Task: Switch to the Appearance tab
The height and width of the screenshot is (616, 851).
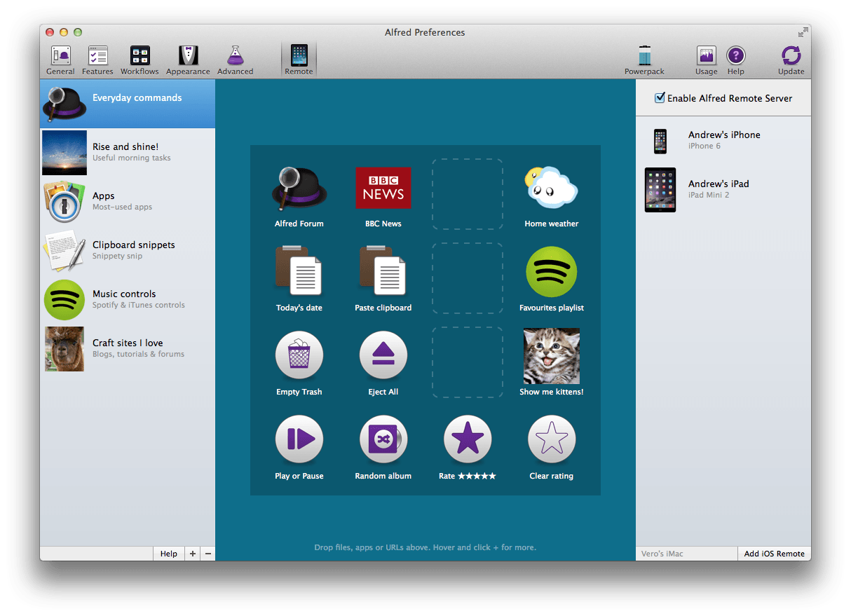Action: click(x=187, y=59)
